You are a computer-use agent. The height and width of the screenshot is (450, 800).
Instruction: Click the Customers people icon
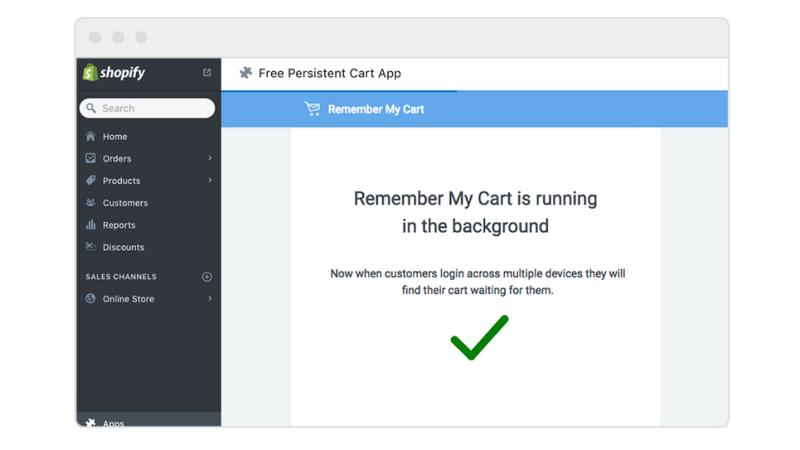pyautogui.click(x=91, y=203)
